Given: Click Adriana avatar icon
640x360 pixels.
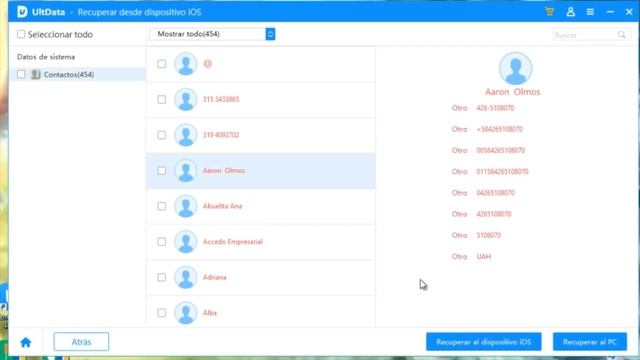Looking at the screenshot, I should coord(186,277).
